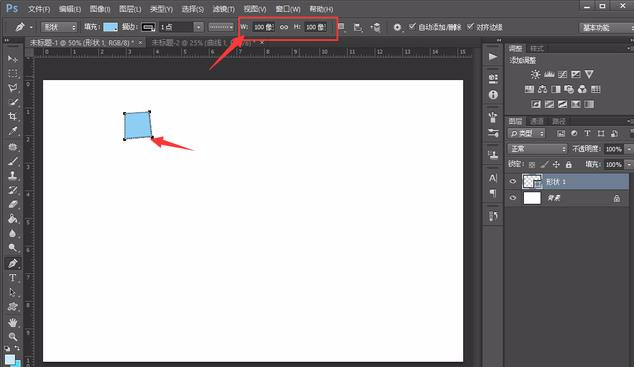Select the Polygonal Lasso tool
Image resolution: width=634 pixels, height=367 pixels.
[x=13, y=88]
